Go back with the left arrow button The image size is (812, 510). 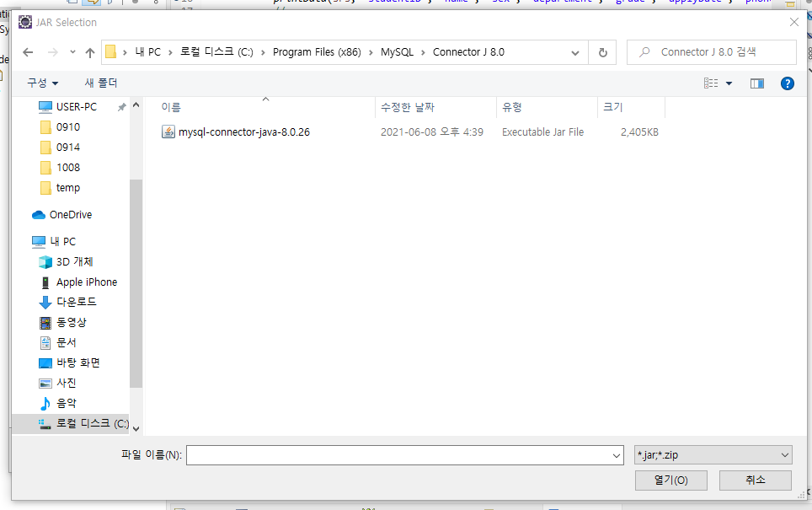[28, 52]
